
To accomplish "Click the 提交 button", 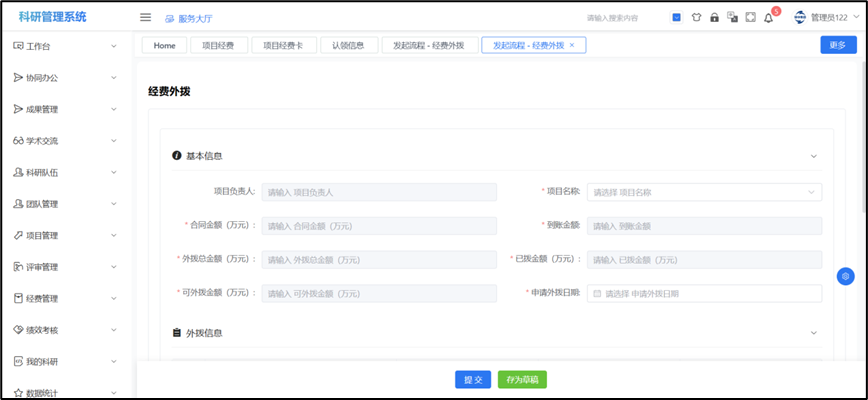I will 473,380.
